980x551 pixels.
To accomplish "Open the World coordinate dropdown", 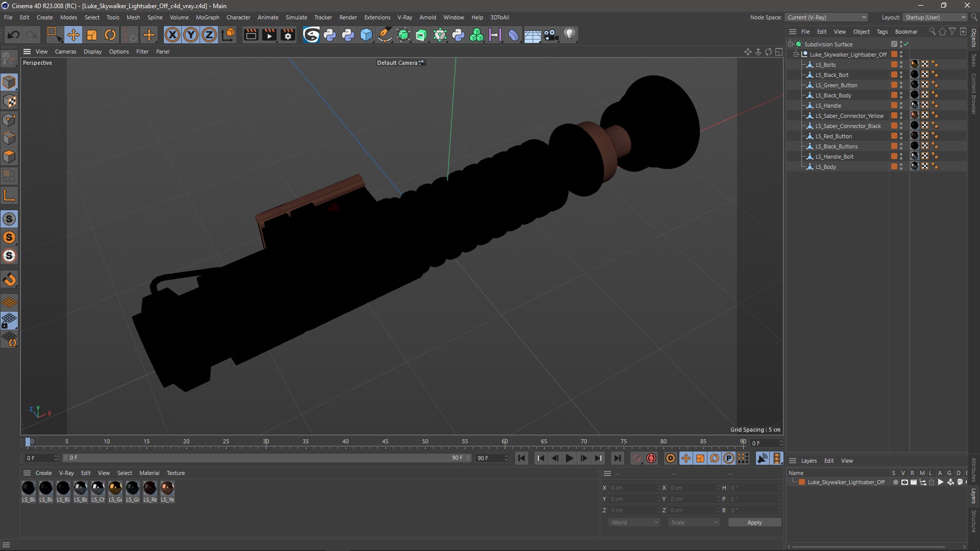I will point(634,522).
